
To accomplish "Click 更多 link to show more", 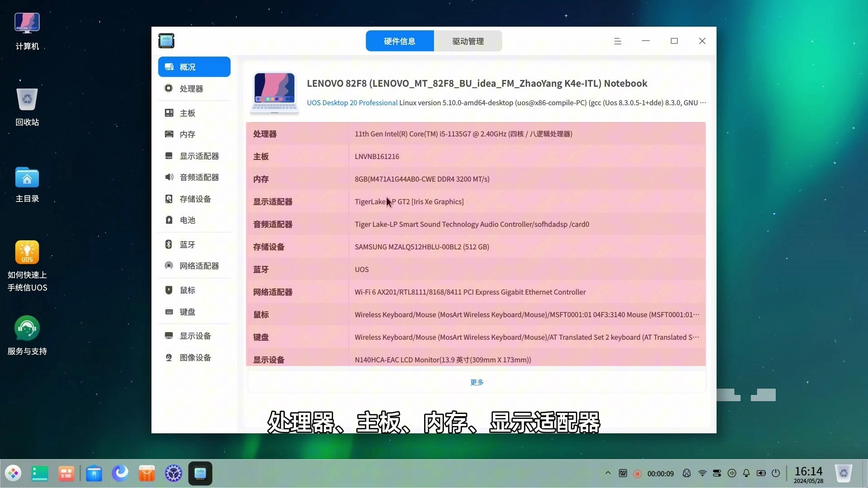I will 477,382.
